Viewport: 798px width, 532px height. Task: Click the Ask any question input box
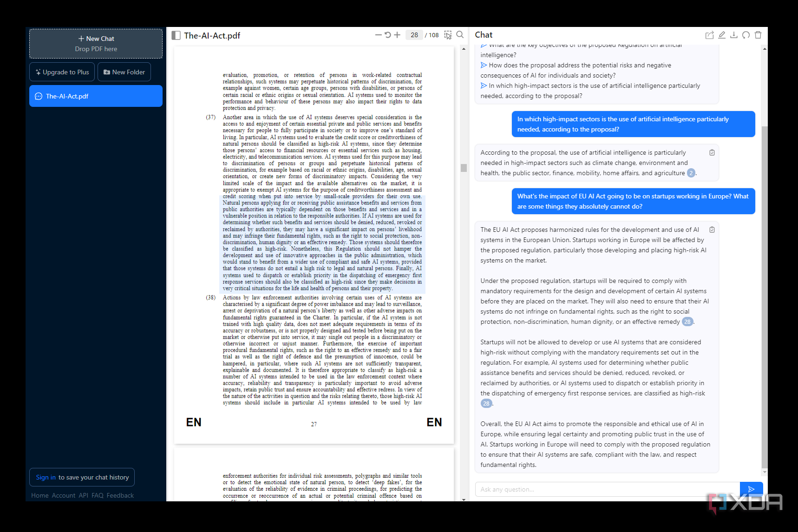tap(607, 489)
